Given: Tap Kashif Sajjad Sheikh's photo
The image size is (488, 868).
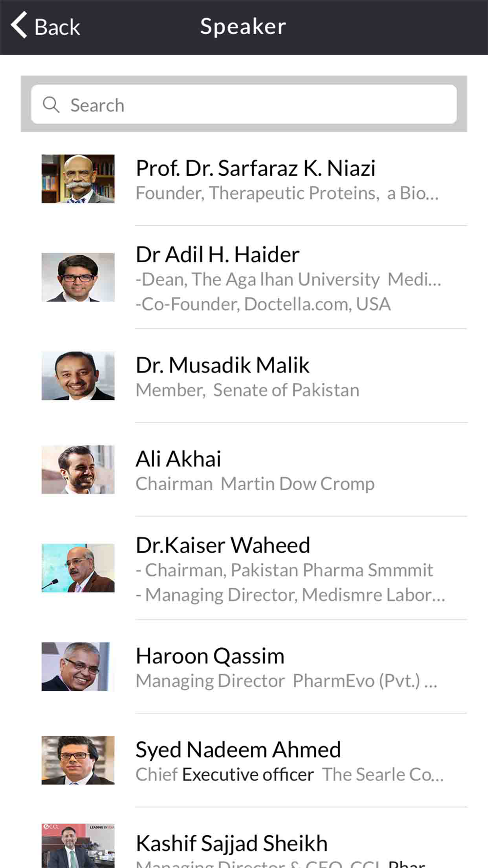Looking at the screenshot, I should click(x=78, y=846).
